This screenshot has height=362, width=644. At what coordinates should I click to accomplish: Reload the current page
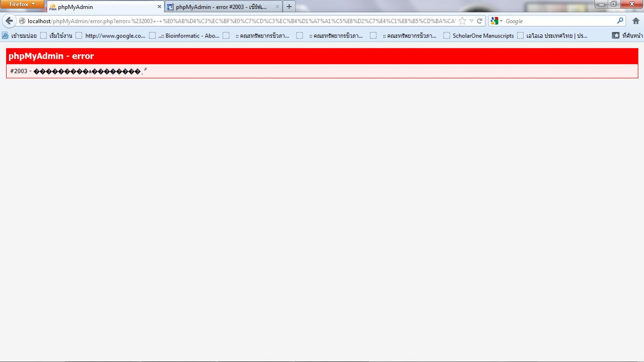[x=479, y=21]
